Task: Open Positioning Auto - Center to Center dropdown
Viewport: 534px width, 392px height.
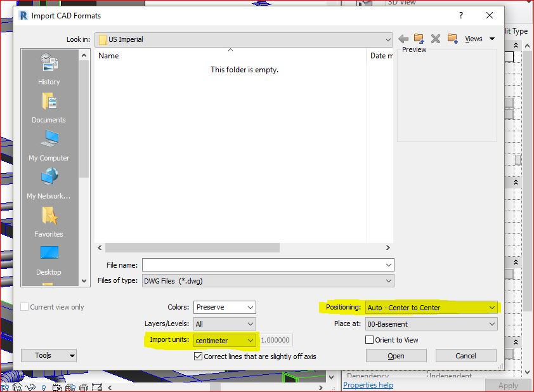Action: pos(431,308)
